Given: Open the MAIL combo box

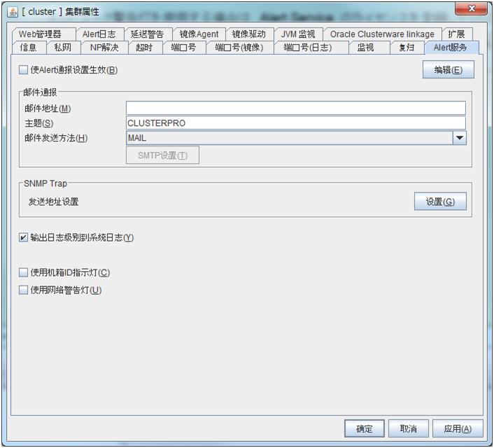Looking at the screenshot, I should (288, 138).
